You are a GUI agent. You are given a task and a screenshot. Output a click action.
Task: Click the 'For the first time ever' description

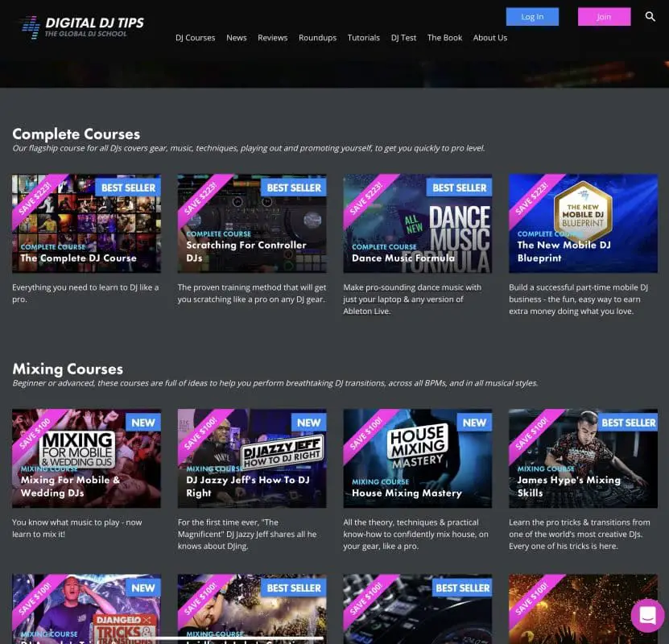click(x=247, y=534)
